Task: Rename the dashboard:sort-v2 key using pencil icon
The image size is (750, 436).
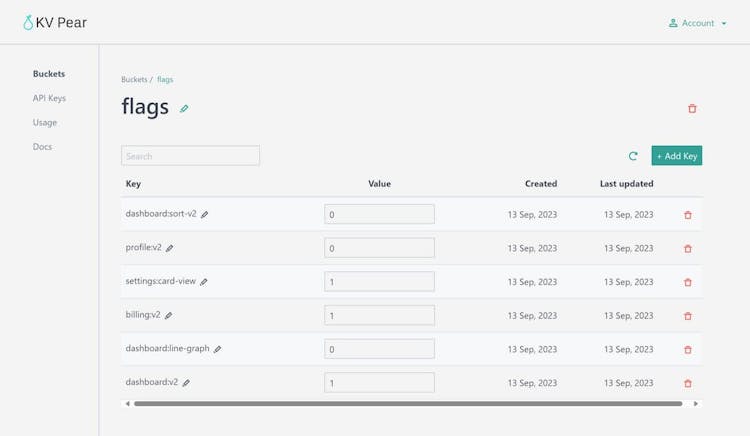Action: coord(205,214)
